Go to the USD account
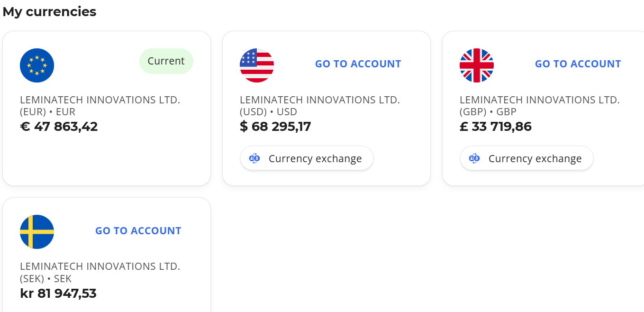Viewport: 644px width, 312px height. [358, 64]
